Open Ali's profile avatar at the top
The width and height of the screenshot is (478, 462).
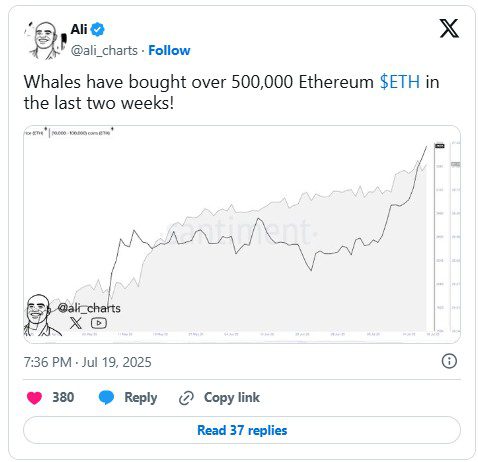[x=45, y=40]
